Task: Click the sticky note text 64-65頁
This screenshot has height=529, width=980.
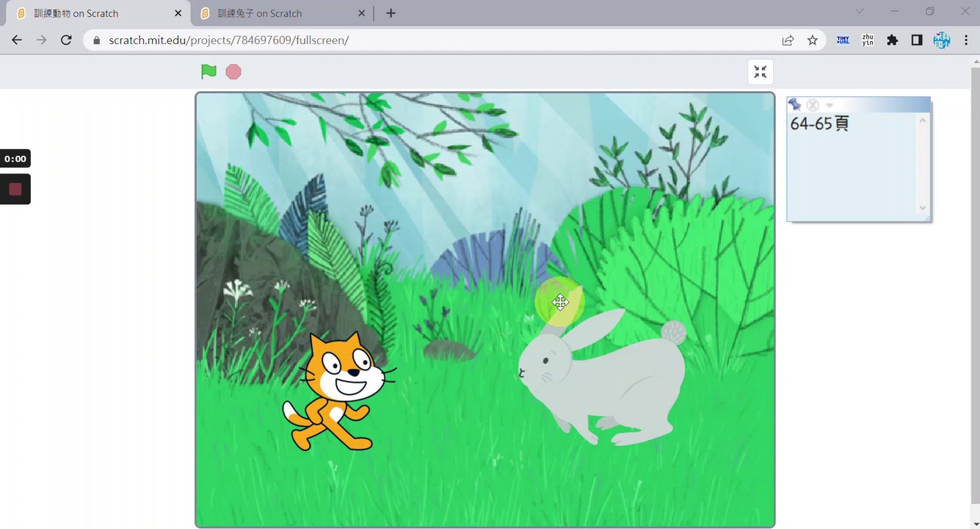Action: tap(819, 123)
